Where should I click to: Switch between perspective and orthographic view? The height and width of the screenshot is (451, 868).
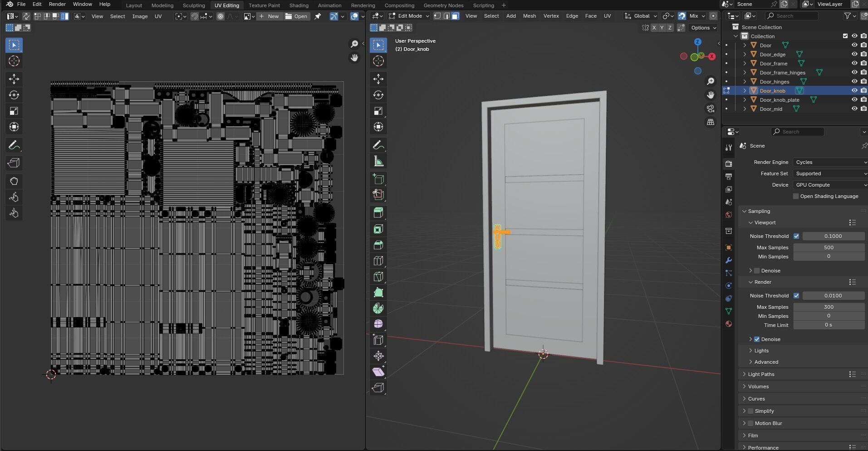711,122
